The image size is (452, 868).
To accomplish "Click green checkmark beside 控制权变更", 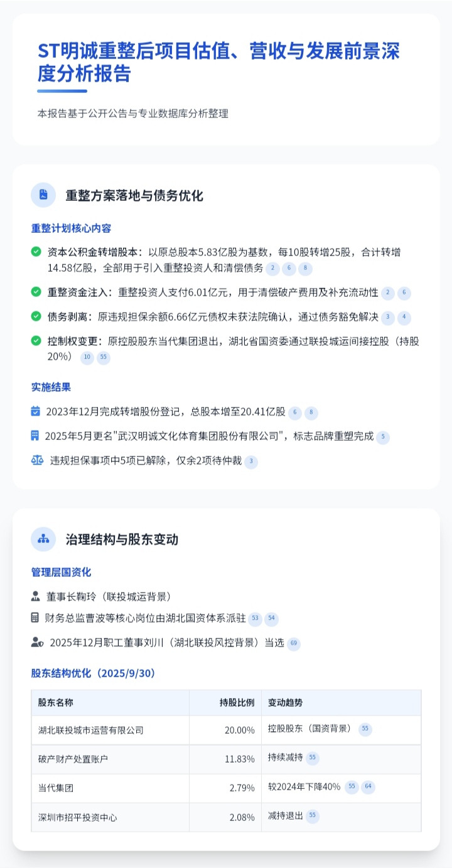I will (36, 341).
